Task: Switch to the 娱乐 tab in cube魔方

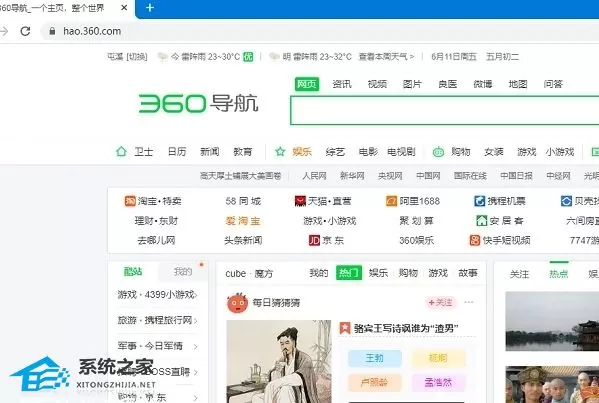Action: (x=378, y=273)
